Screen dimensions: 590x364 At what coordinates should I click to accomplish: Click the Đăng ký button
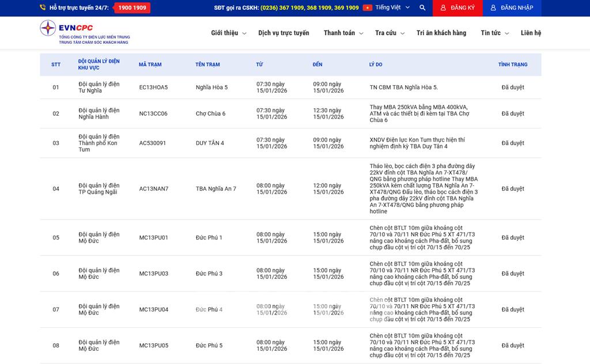457,8
